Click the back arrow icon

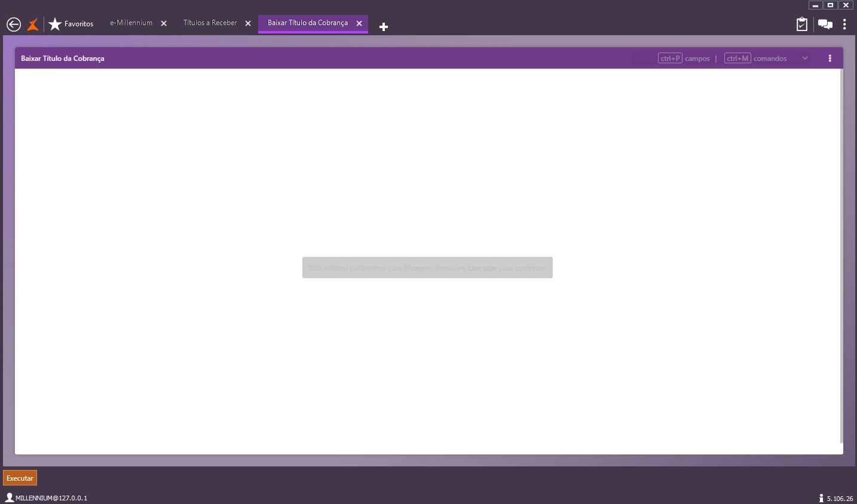coord(14,24)
